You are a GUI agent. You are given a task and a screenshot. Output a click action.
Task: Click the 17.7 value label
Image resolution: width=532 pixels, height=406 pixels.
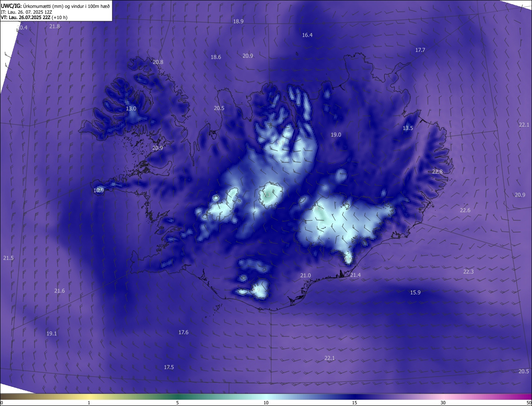(420, 50)
